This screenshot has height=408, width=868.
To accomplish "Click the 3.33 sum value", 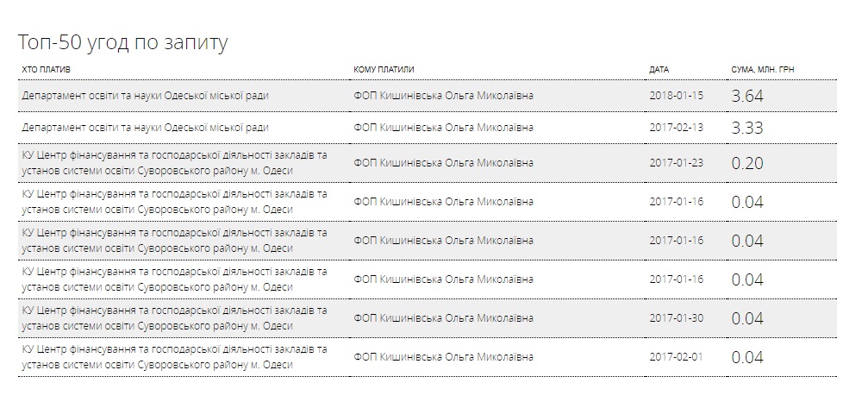I will [746, 128].
